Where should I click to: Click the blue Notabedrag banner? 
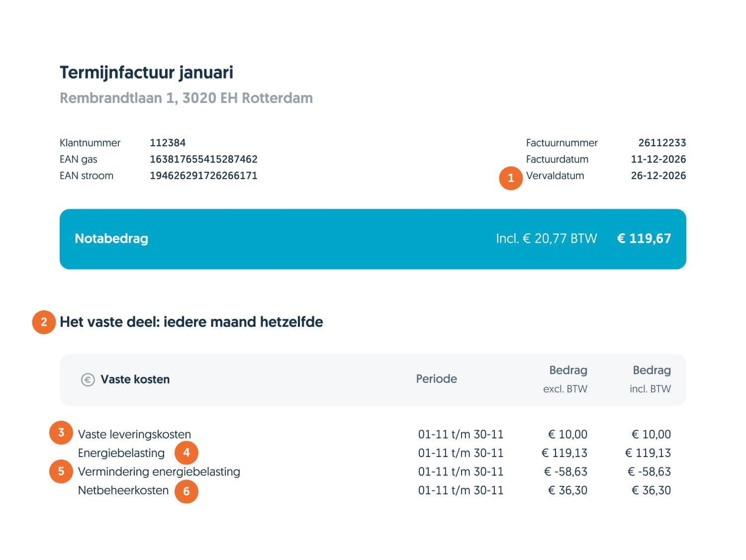click(x=373, y=239)
